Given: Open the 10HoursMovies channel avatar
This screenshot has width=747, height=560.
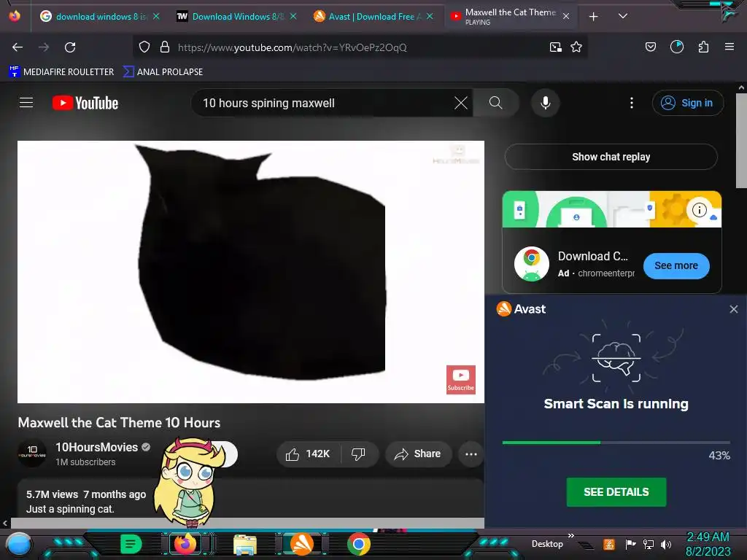Looking at the screenshot, I should pyautogui.click(x=32, y=454).
